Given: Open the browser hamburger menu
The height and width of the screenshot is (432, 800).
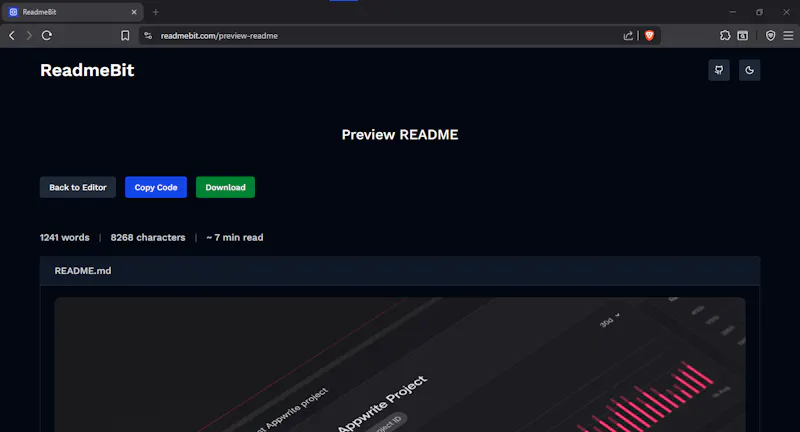Looking at the screenshot, I should pos(788,36).
